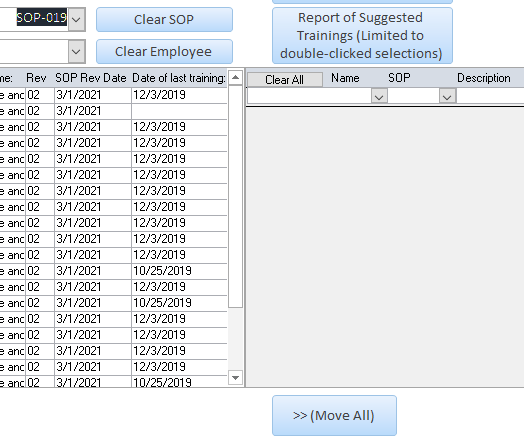Click the Name filter input field

click(x=309, y=97)
